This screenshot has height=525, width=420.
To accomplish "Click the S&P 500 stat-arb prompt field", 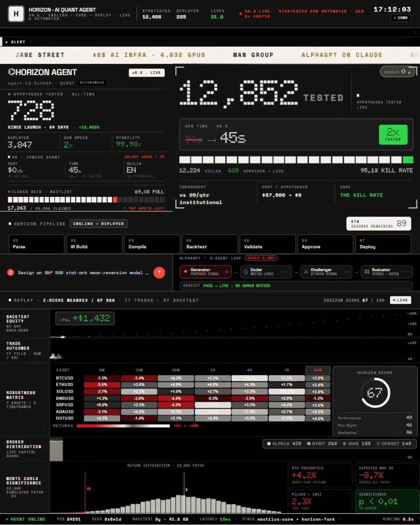I will (x=83, y=273).
